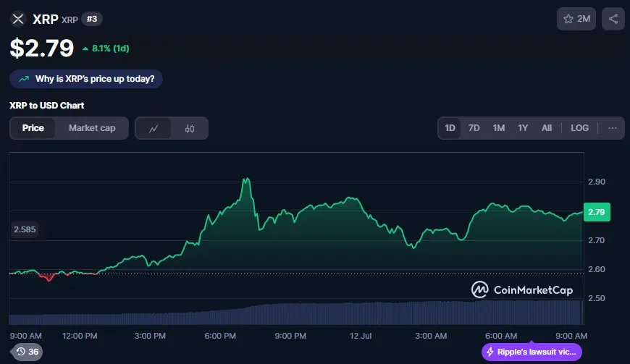This screenshot has width=630, height=364.
Task: Set chart range to 1Y
Action: 523,128
